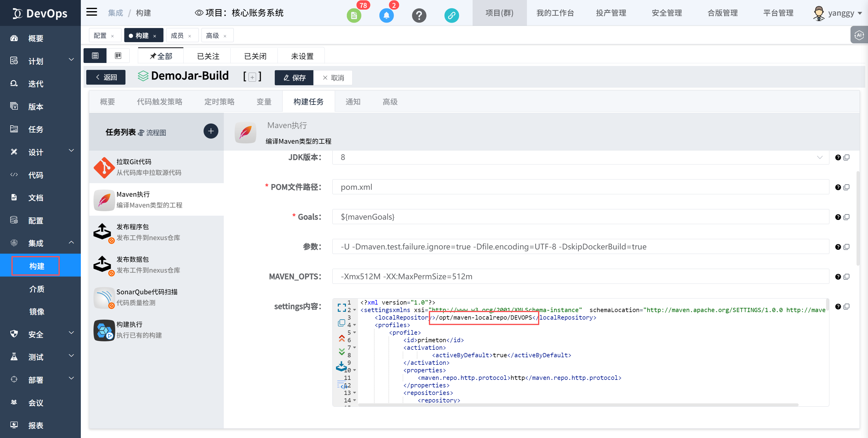868x438 pixels.
Task: Click the green document notification icon
Action: [x=353, y=15]
